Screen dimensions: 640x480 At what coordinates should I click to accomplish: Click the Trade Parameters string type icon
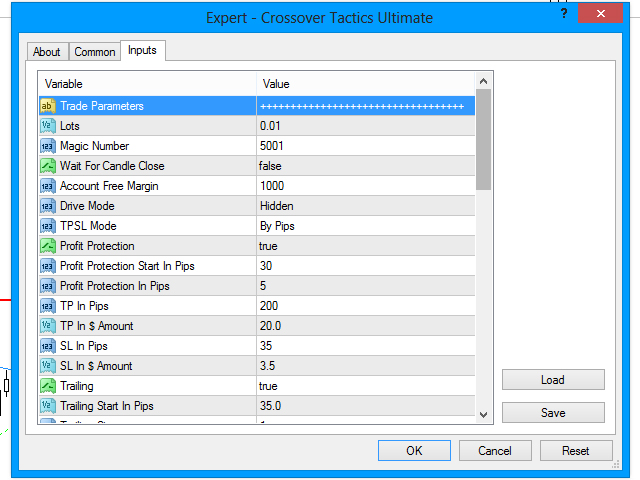(x=47, y=106)
